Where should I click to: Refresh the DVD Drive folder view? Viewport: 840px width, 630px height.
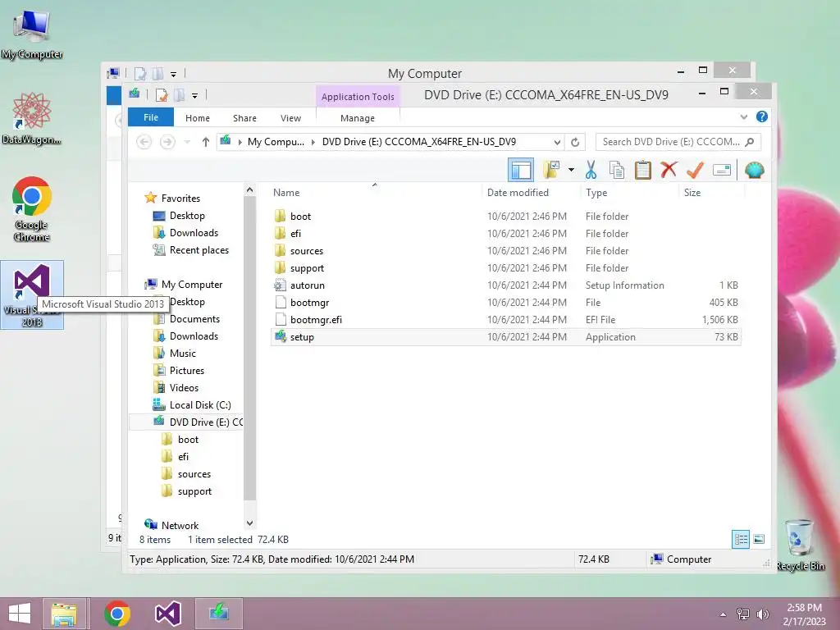(575, 142)
